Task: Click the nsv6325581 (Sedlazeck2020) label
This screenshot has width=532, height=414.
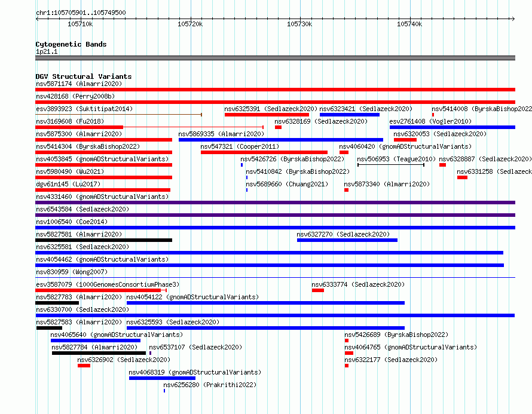Action: pyautogui.click(x=82, y=247)
